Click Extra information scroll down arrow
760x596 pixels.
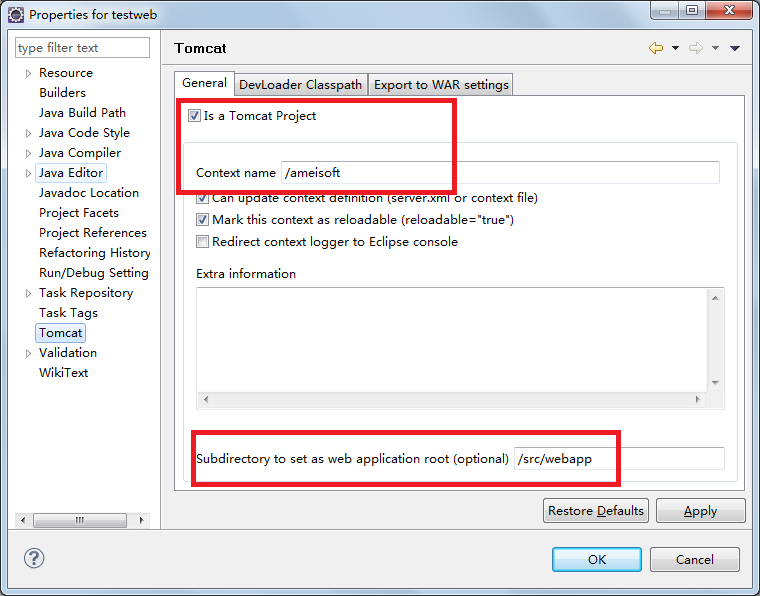click(715, 383)
